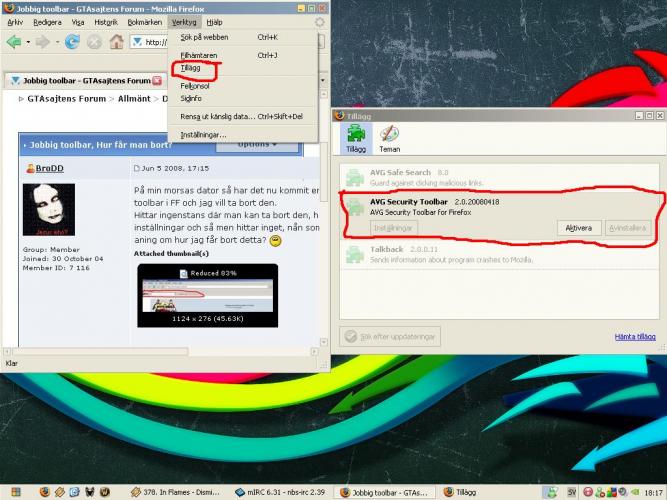Open the tab list dropdown arrow
Viewport: 667px width, 500px height.
pyautogui.click(x=323, y=80)
